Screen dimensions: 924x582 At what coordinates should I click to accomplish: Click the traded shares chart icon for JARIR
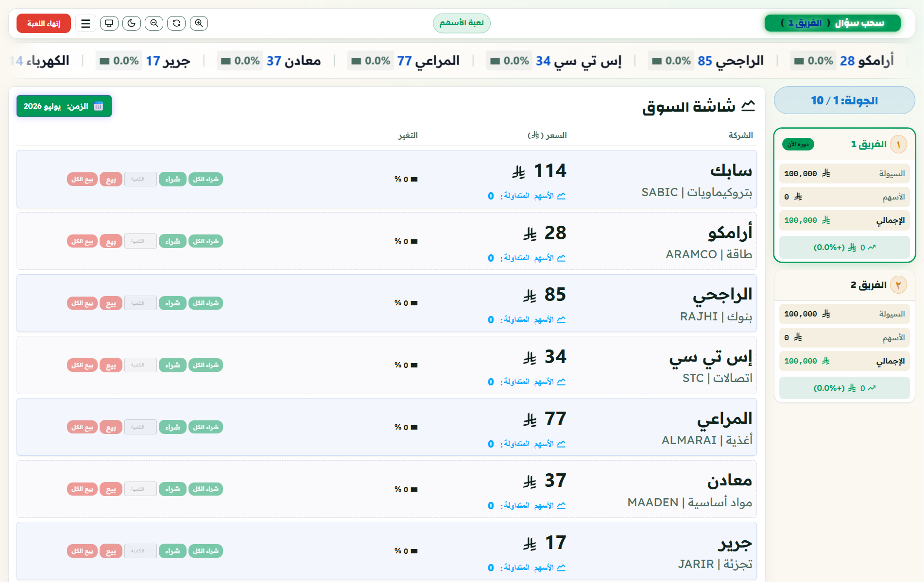562,568
